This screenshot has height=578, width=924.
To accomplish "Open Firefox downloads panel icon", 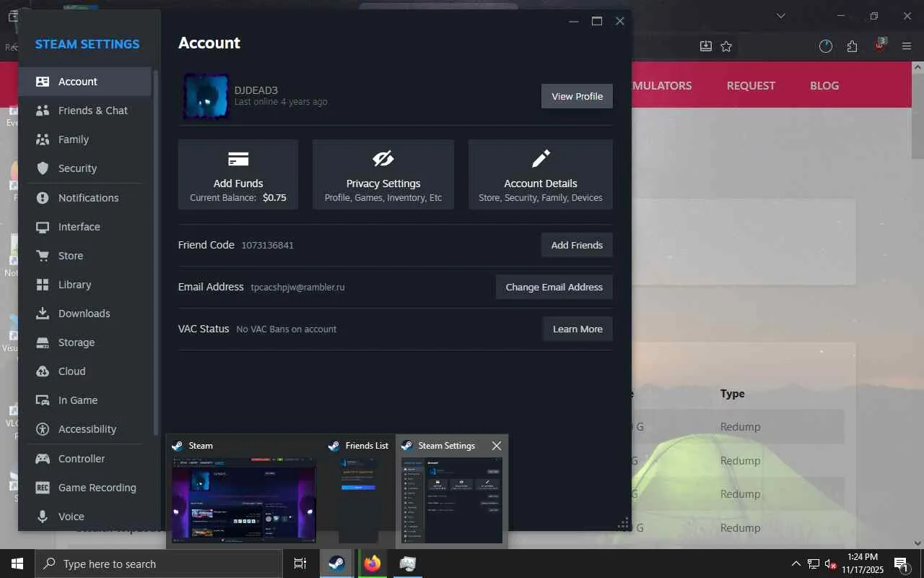I will (705, 46).
